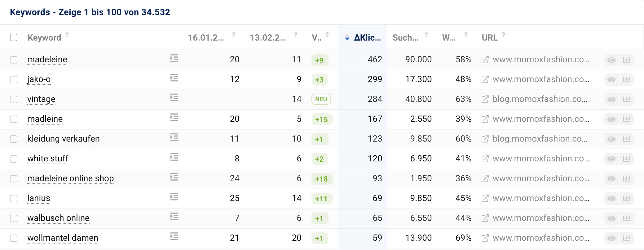Click help icon next to URL header
The image size is (644, 250).
pos(504,35)
